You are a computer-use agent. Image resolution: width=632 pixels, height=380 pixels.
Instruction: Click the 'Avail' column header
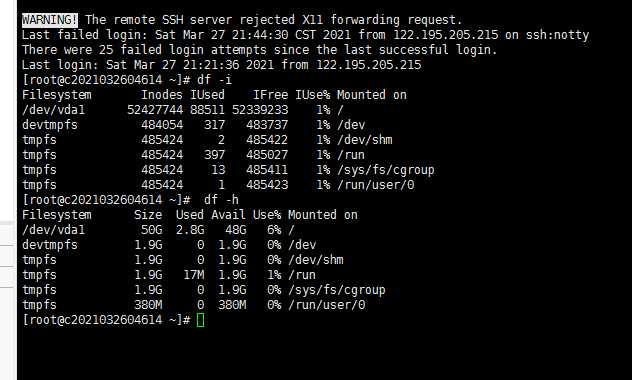tap(228, 215)
